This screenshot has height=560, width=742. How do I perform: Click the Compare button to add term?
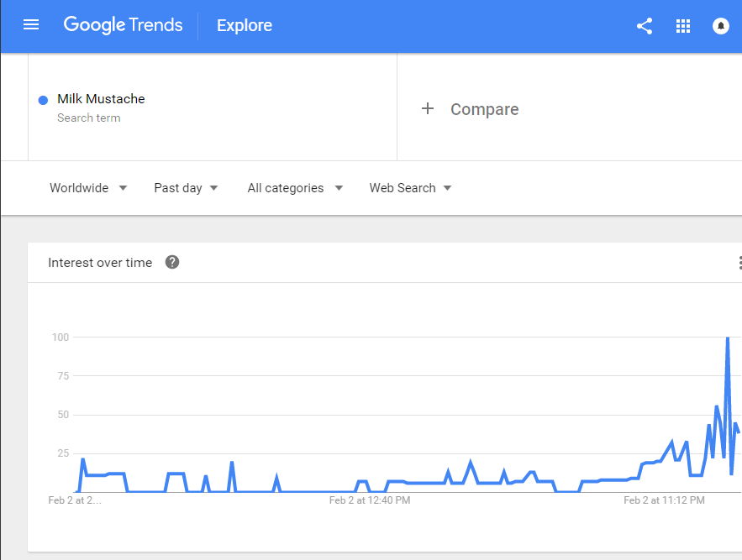[484, 109]
